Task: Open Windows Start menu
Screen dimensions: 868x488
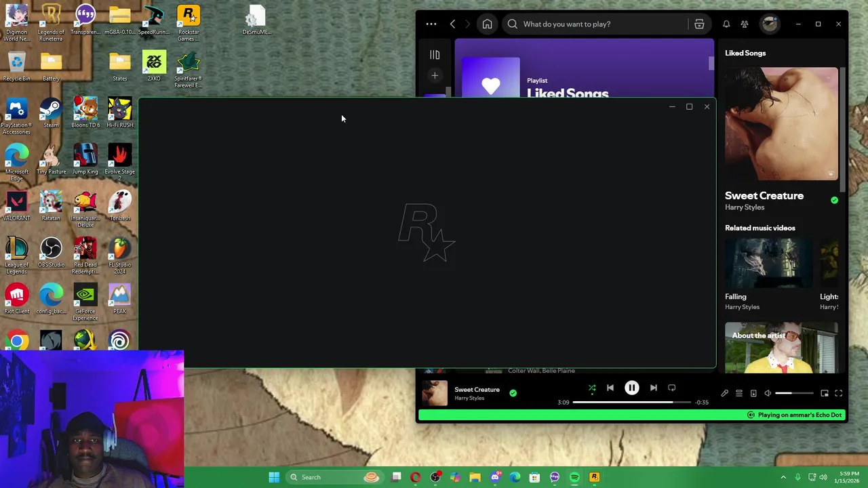Action: pos(274,477)
